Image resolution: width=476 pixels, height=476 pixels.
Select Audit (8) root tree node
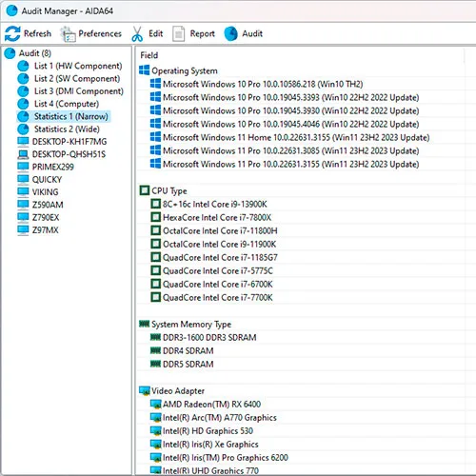[35, 53]
